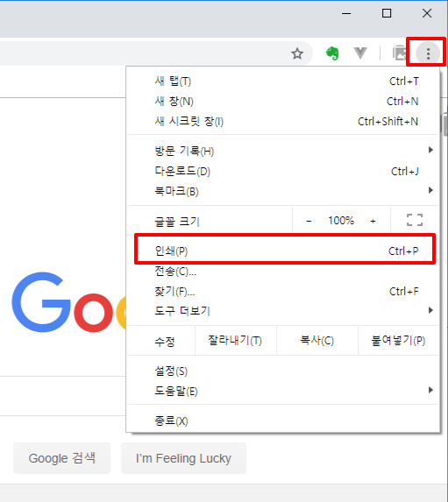Expand the 북마크(B) submenu
Viewport: 448px width, 502px height.
pyautogui.click(x=282, y=191)
